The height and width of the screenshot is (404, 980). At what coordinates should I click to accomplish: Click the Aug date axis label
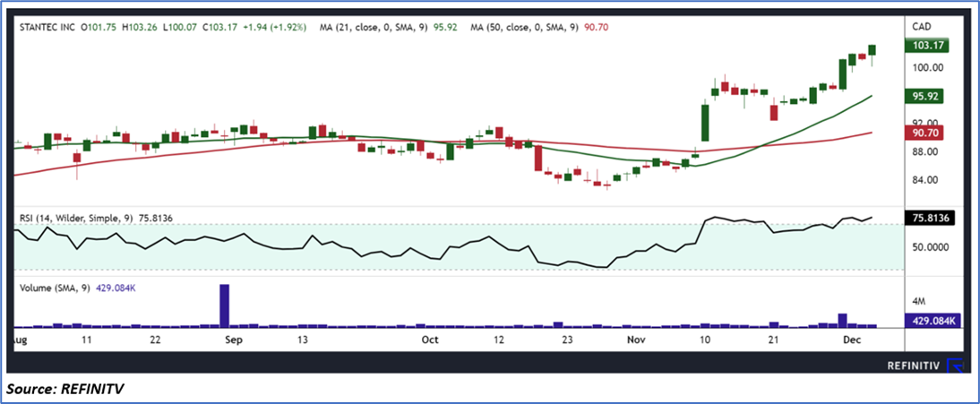(x=21, y=340)
